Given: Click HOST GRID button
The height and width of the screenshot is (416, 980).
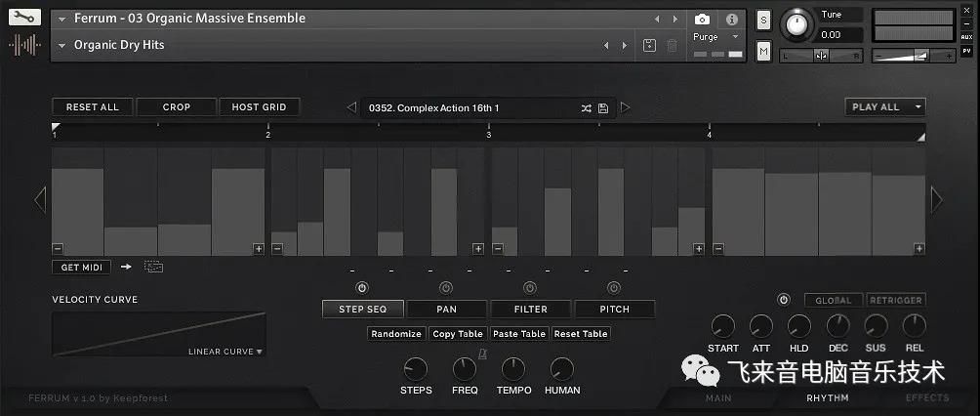Looking at the screenshot, I should (259, 107).
